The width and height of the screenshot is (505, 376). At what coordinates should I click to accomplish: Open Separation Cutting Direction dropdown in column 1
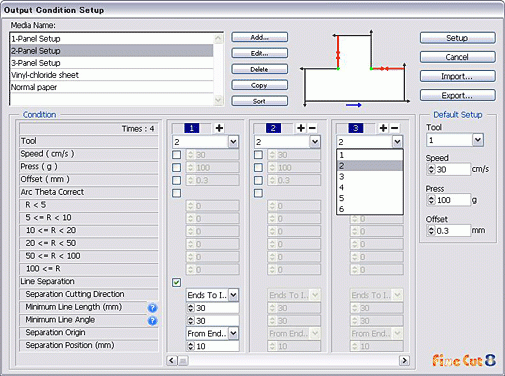click(233, 295)
